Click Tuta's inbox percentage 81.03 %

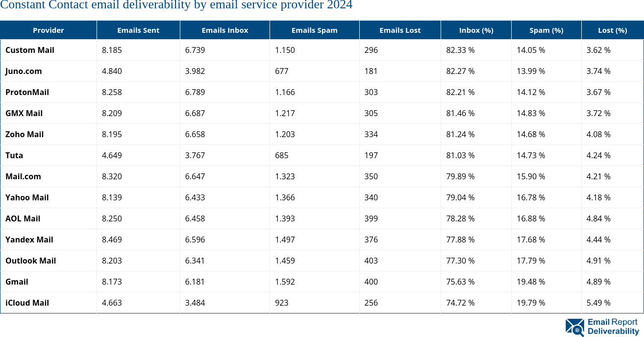coord(460,155)
